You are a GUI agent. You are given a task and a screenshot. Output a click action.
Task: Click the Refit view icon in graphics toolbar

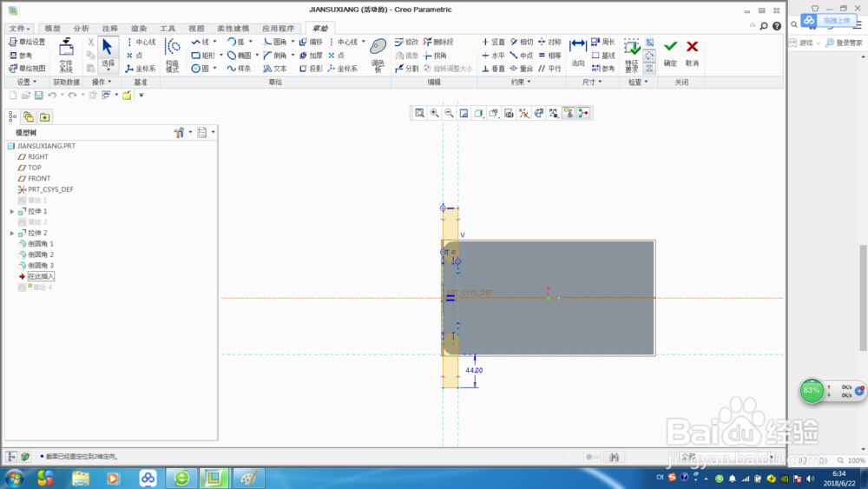point(419,113)
